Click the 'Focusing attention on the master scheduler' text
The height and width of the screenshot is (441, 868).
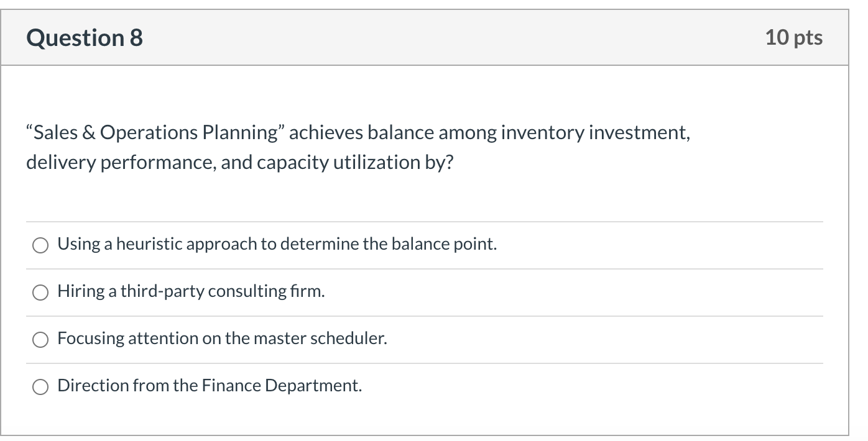click(223, 338)
